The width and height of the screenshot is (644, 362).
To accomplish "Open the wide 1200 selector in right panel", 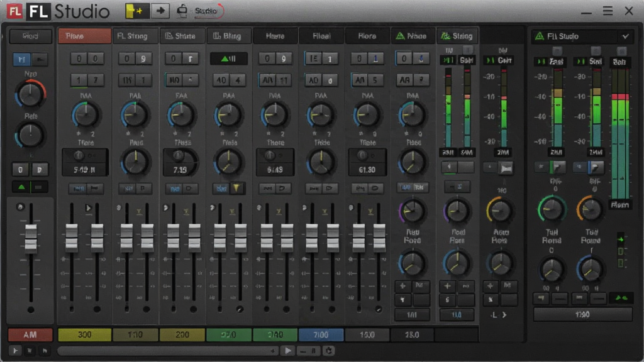I will (582, 314).
